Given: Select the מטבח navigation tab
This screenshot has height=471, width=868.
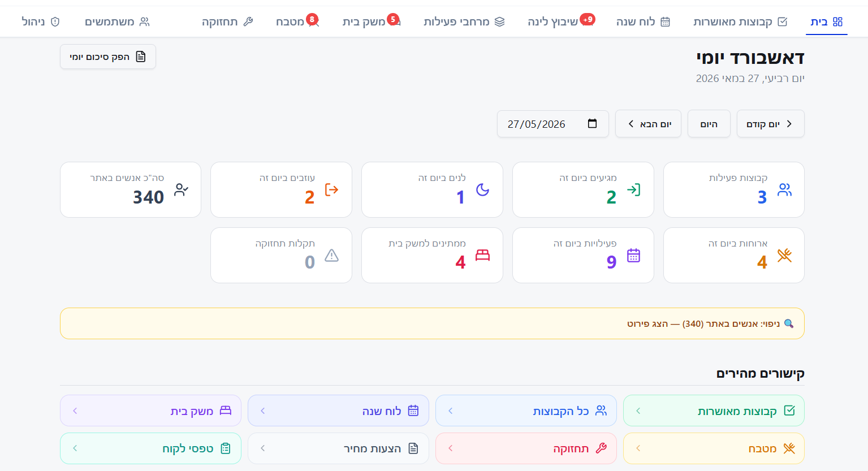Looking at the screenshot, I should [x=298, y=21].
